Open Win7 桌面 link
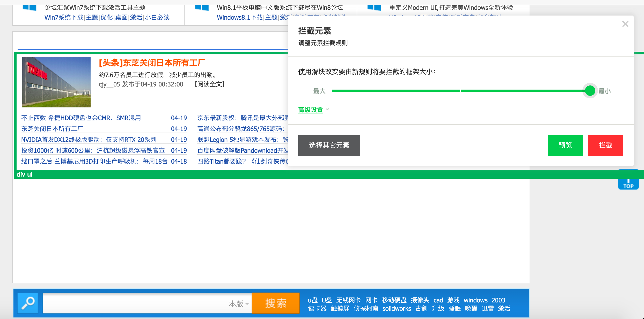Screen dimensions: 644x319 tap(121, 17)
